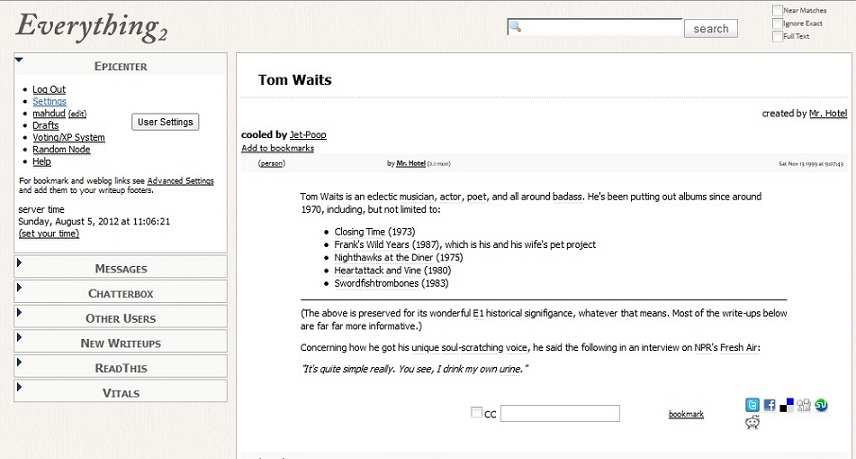Expand the Vitals panel
856x459 pixels.
[x=19, y=386]
